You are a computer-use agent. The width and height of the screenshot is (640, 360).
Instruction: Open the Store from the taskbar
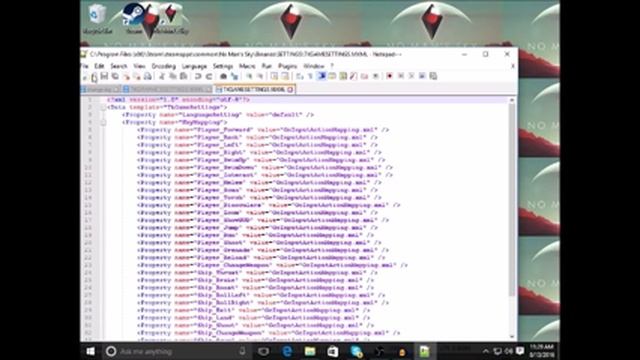coord(333,351)
